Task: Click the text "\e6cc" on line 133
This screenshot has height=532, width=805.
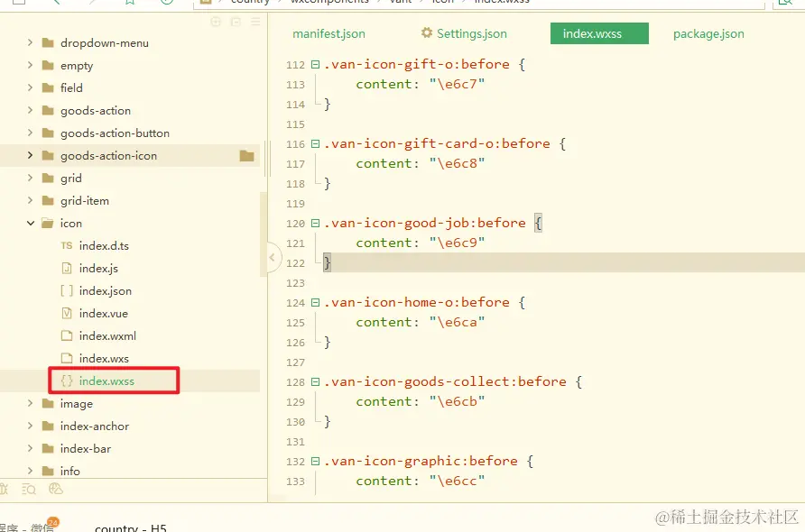Action: 457,481
